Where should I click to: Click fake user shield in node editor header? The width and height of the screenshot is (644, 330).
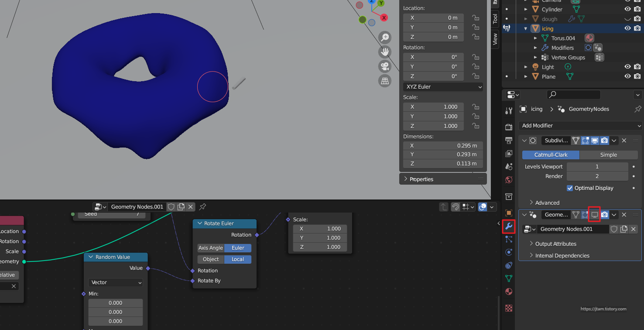coord(171,207)
